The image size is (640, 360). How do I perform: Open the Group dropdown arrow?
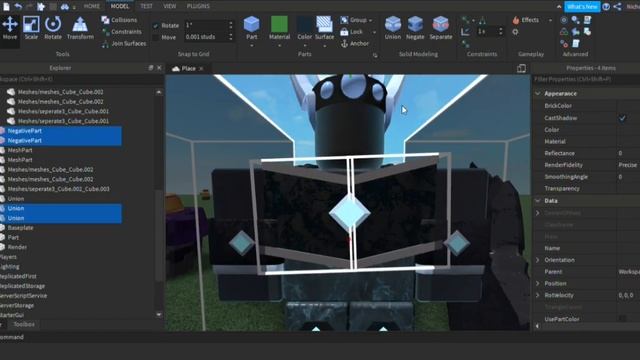[x=371, y=20]
